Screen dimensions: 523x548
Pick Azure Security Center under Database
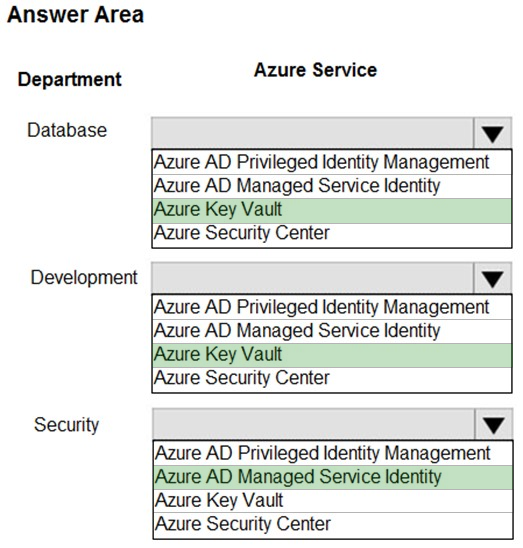pyautogui.click(x=332, y=235)
